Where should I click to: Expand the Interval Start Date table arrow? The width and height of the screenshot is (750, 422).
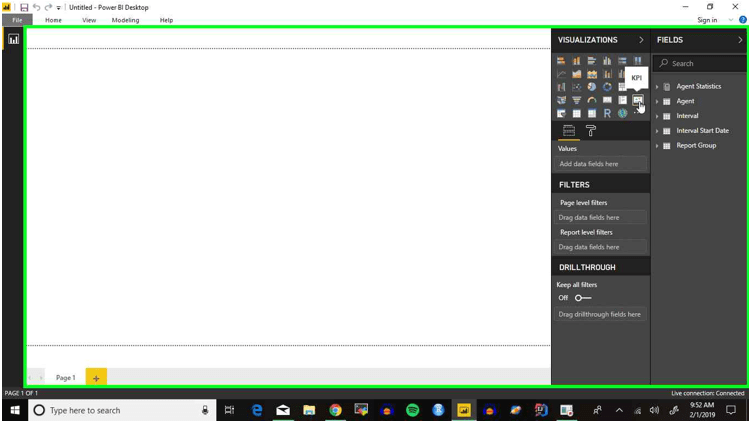tap(657, 131)
